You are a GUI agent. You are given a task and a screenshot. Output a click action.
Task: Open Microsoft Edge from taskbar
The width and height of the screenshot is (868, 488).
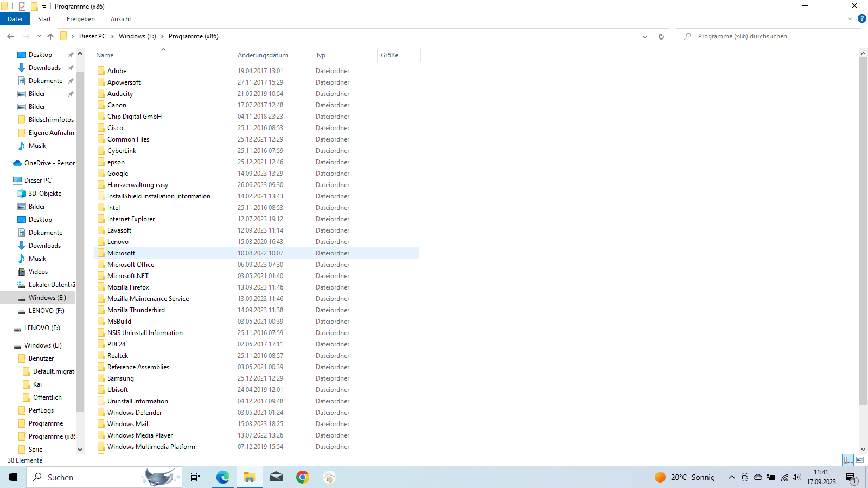click(x=222, y=477)
